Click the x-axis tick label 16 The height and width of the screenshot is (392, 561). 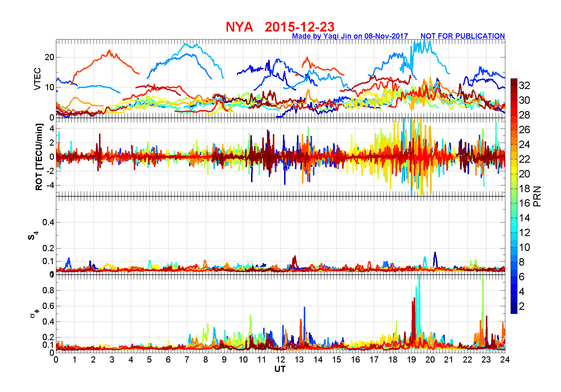[355, 360]
